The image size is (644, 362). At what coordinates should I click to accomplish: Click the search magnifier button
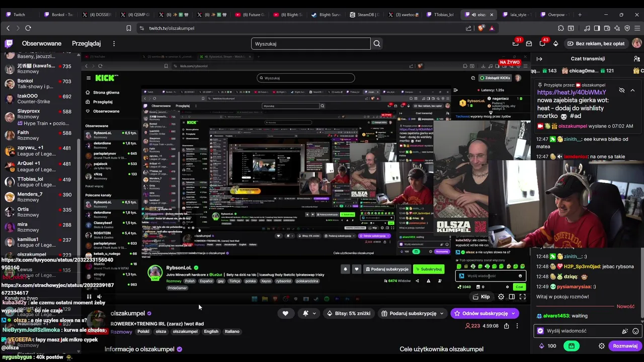tap(376, 44)
